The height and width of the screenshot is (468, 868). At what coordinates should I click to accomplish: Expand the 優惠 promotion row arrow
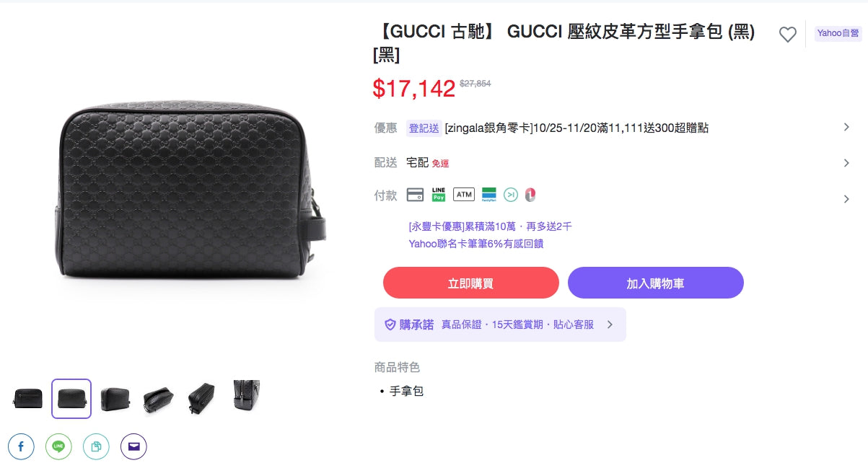(x=846, y=127)
